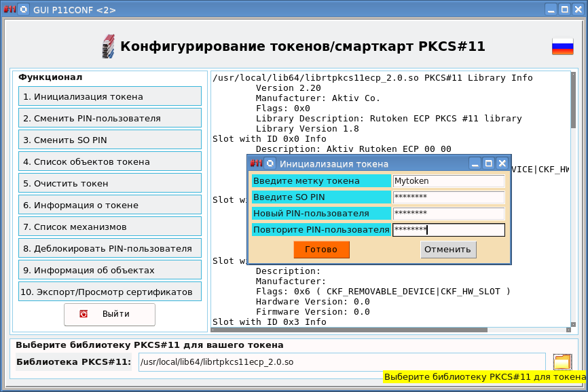Open 2. Сменить PIN-пользователя
The width and height of the screenshot is (588, 392).
coord(110,118)
